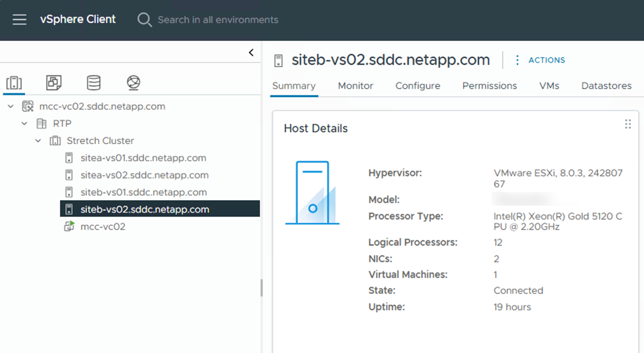
Task: Click the Search in all environments field
Action: coord(217,20)
